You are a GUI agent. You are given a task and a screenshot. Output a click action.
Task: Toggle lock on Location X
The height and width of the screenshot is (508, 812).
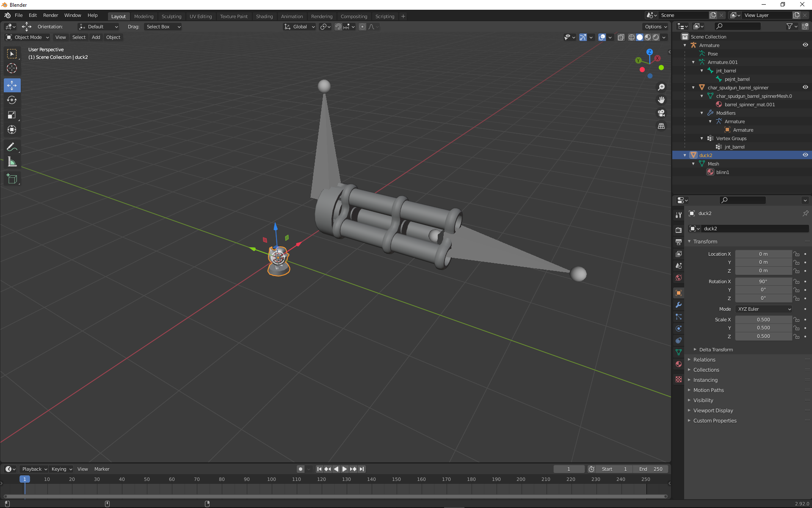click(796, 254)
